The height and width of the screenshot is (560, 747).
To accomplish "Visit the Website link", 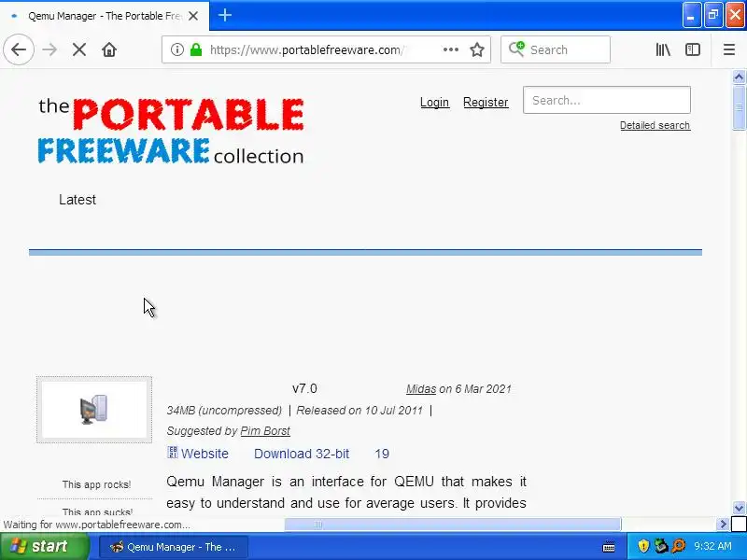I will point(204,454).
